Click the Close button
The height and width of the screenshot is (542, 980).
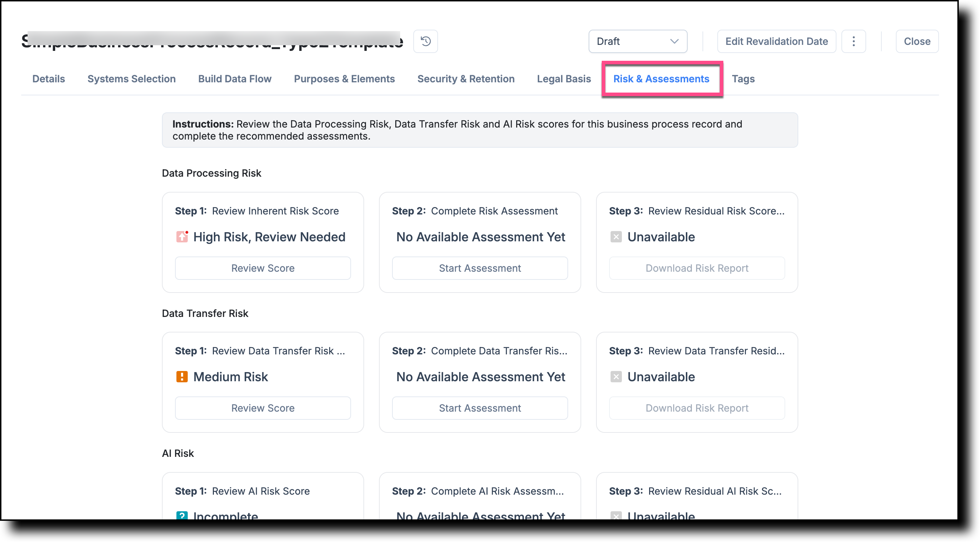[917, 41]
